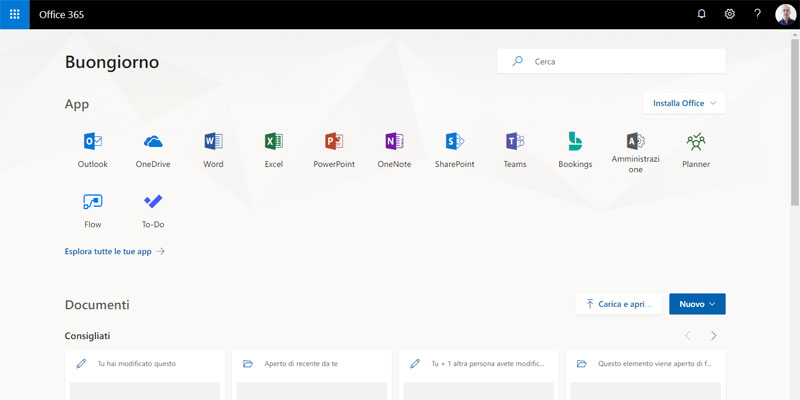The height and width of the screenshot is (400, 800).
Task: Click the Office 365 title link
Action: (61, 15)
